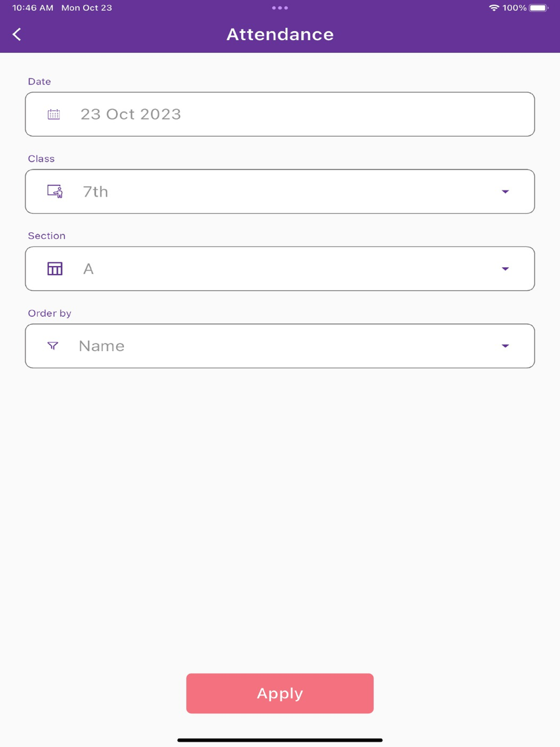Tap the Wi-Fi status icon
This screenshot has width=560, height=747.
coord(494,8)
